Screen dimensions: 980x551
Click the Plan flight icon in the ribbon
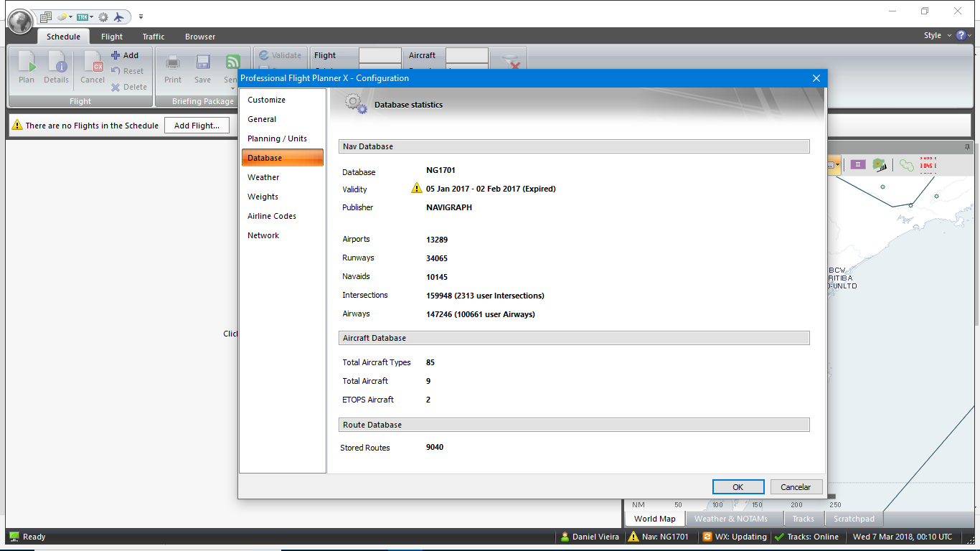coord(27,67)
